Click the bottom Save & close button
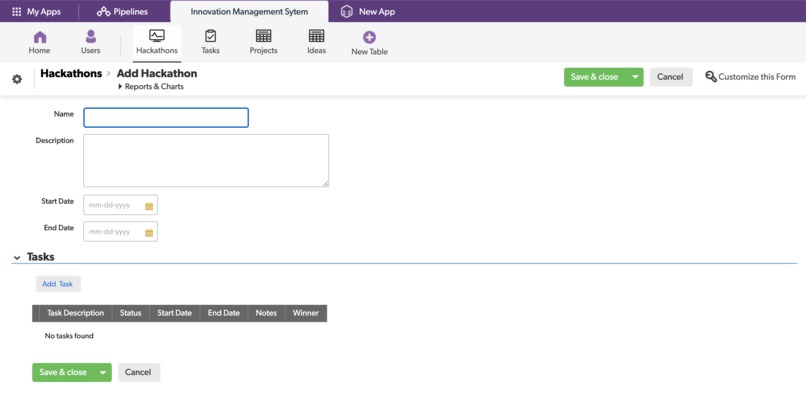 pos(63,372)
